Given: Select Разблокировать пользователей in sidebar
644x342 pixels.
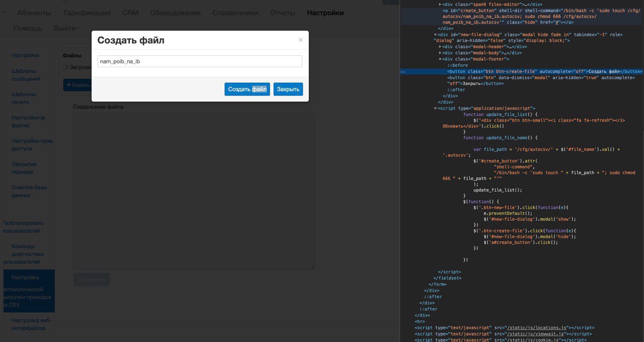Looking at the screenshot, I should click(23, 227).
